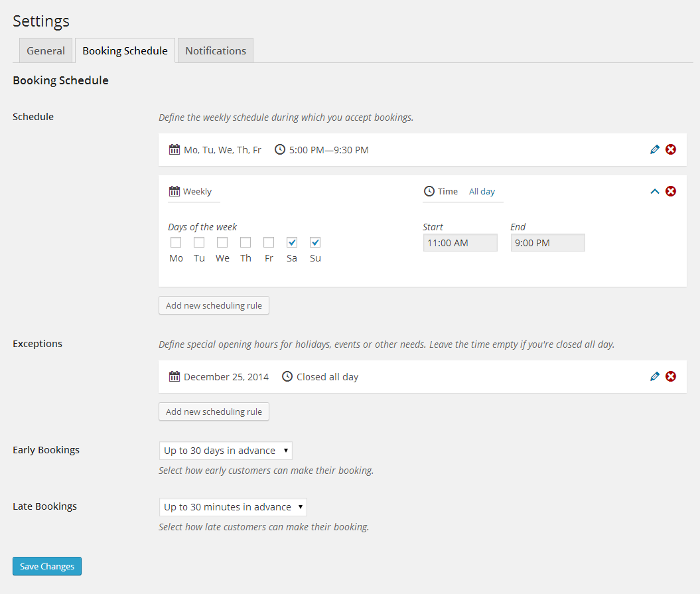700x594 pixels.
Task: Delete the expanded weekend scheduling rule
Action: tap(671, 191)
